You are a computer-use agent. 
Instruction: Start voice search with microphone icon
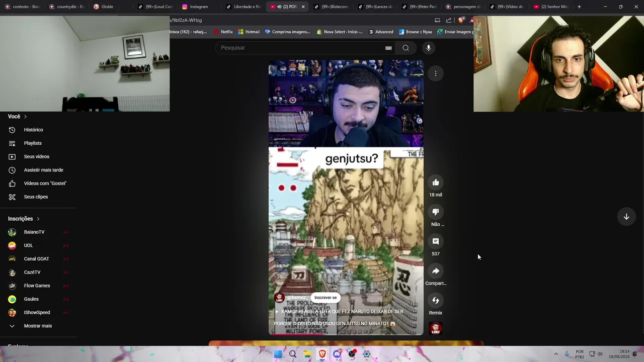429,48
